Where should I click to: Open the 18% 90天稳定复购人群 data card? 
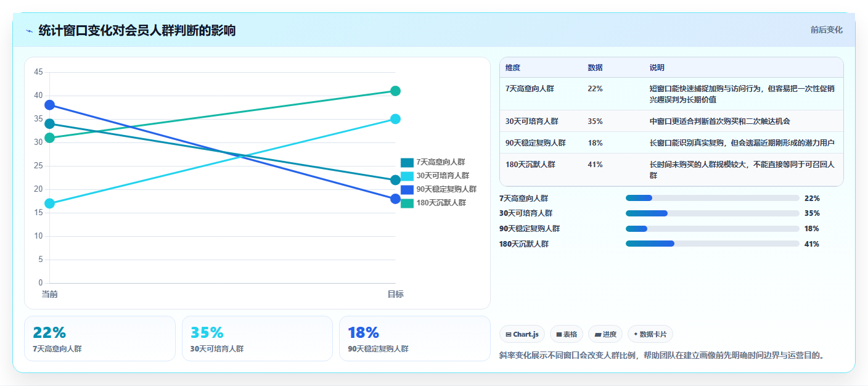point(414,339)
